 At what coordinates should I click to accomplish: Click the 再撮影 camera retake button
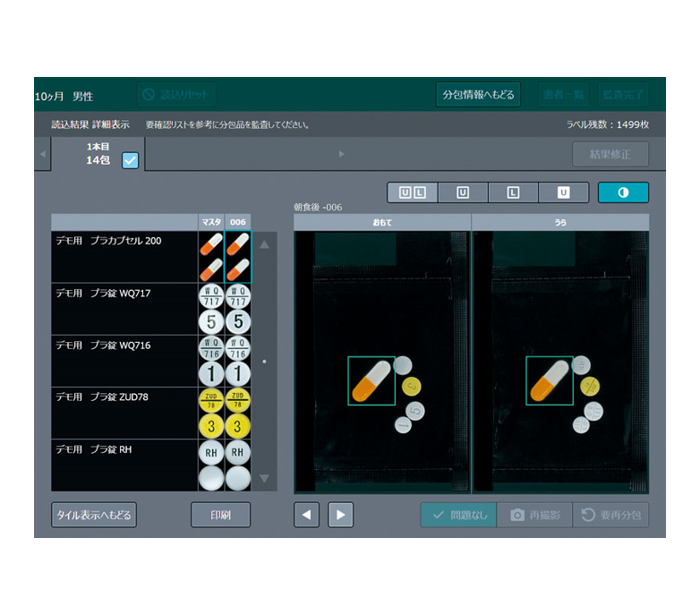coord(534,515)
